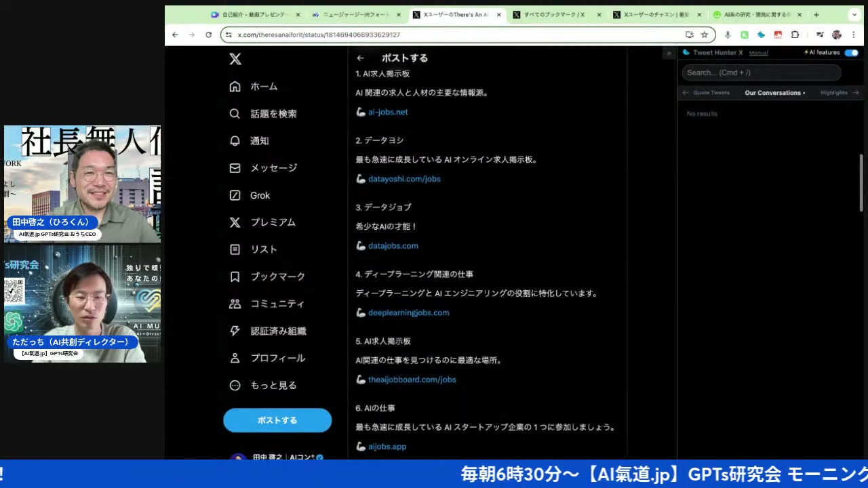Open コミュニティ communities
Viewport: 868px width, 488px height.
coord(267,304)
